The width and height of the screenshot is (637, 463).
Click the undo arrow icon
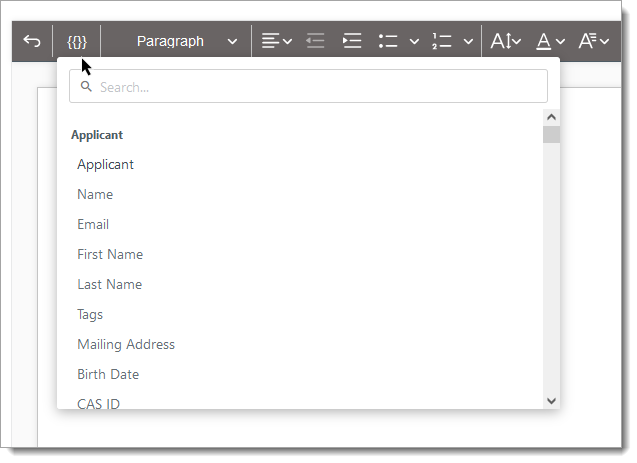32,41
